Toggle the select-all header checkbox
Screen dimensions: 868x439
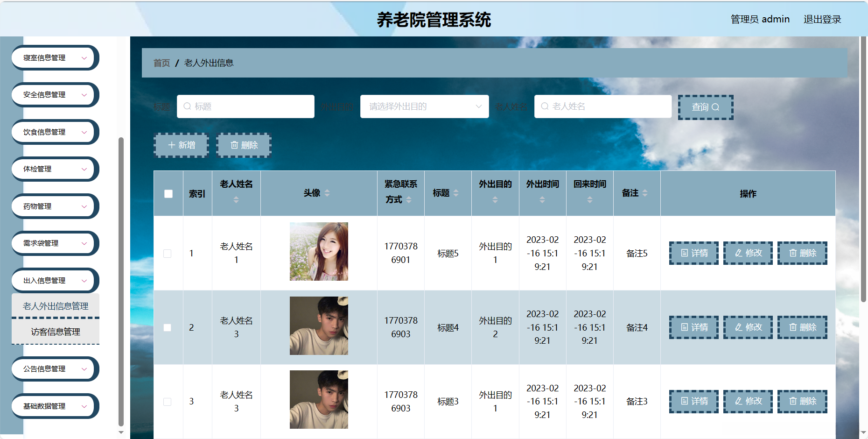168,194
